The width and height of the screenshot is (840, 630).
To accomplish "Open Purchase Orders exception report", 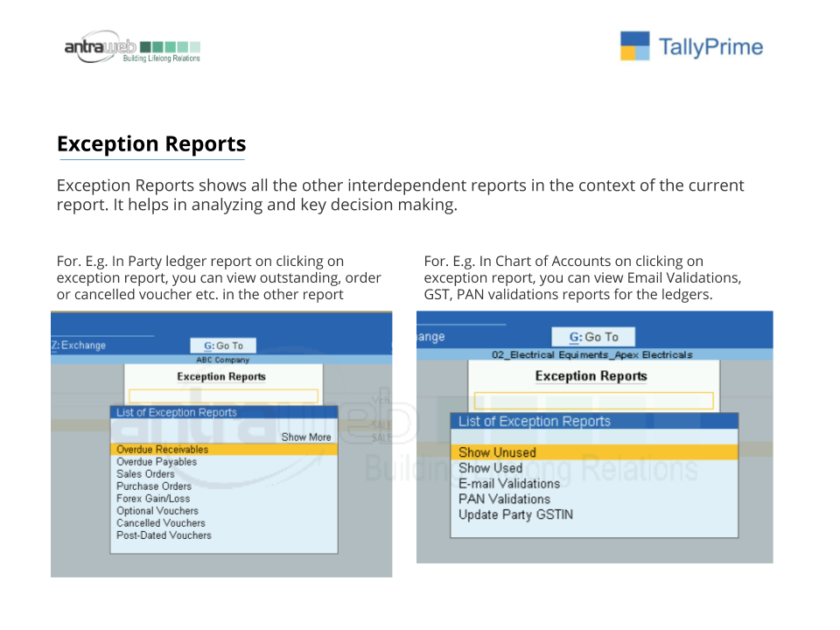I will coord(224,486).
